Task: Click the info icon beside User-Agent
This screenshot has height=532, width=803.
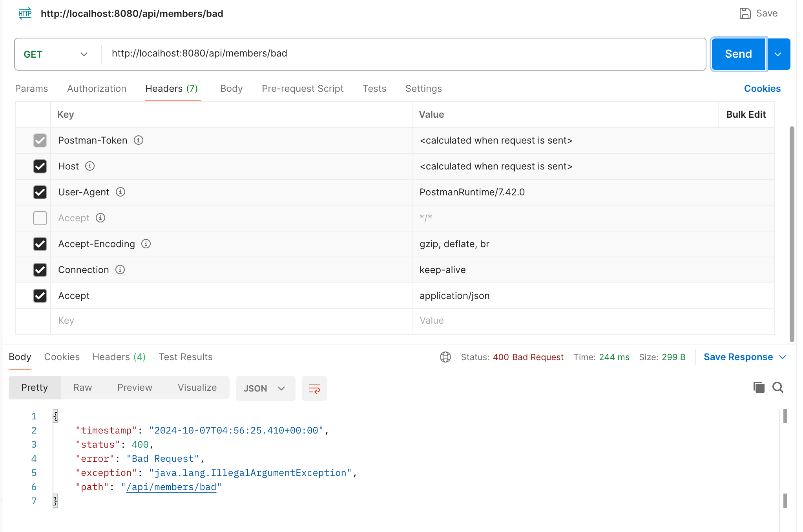Action: point(120,192)
